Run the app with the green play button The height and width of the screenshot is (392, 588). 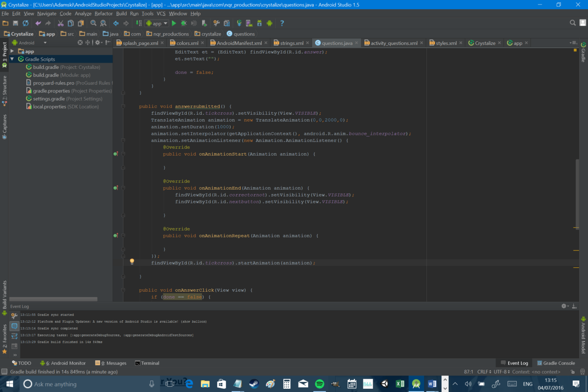tap(174, 23)
